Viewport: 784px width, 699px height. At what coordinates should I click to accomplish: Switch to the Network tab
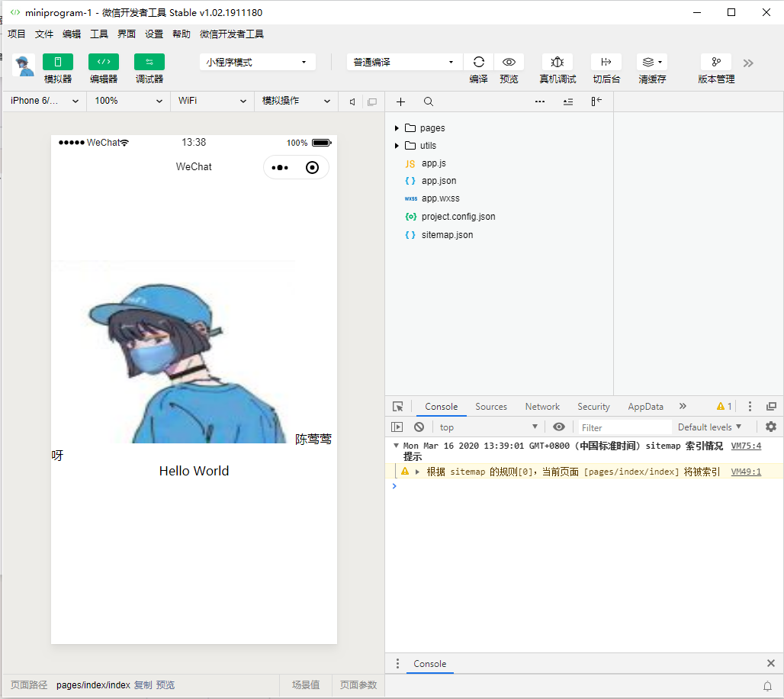(x=542, y=407)
